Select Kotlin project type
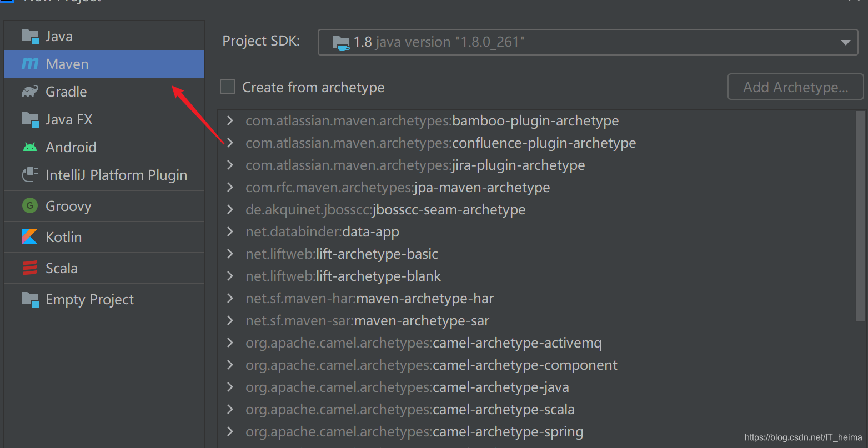The width and height of the screenshot is (868, 448). point(104,237)
